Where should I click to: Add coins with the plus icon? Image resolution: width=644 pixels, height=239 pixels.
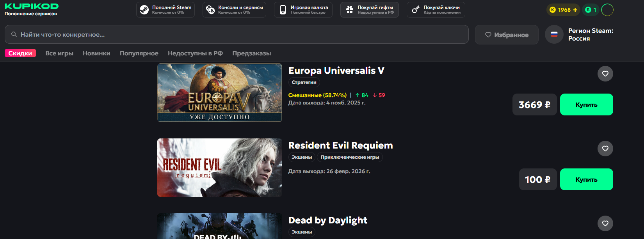click(575, 10)
